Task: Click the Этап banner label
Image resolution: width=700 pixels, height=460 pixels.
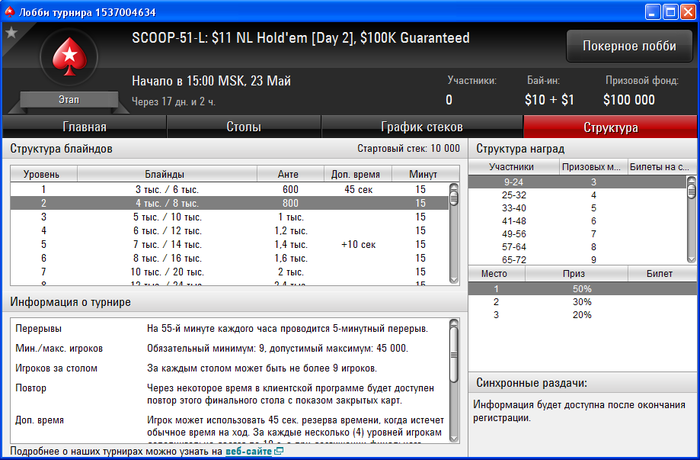Action: 69,99
